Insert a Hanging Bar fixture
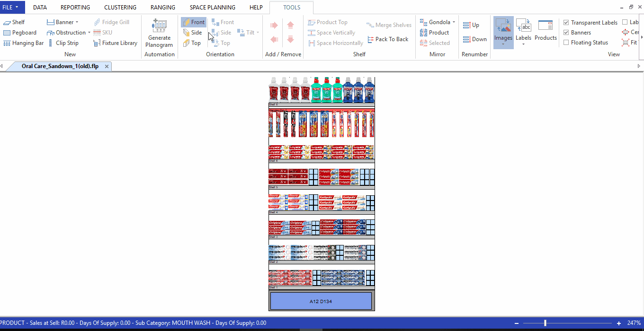Image resolution: width=644 pixels, height=331 pixels. pos(24,43)
